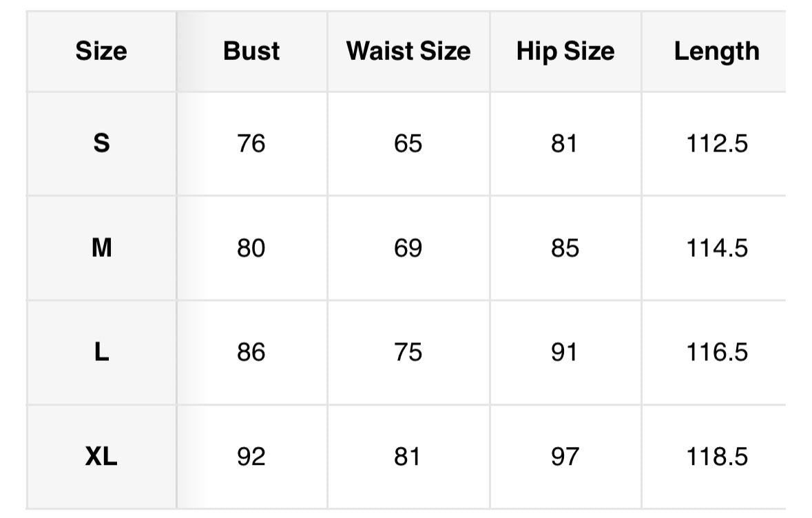Image resolution: width=812 pixels, height=518 pixels.
Task: Select the S size row label
Action: tap(101, 143)
